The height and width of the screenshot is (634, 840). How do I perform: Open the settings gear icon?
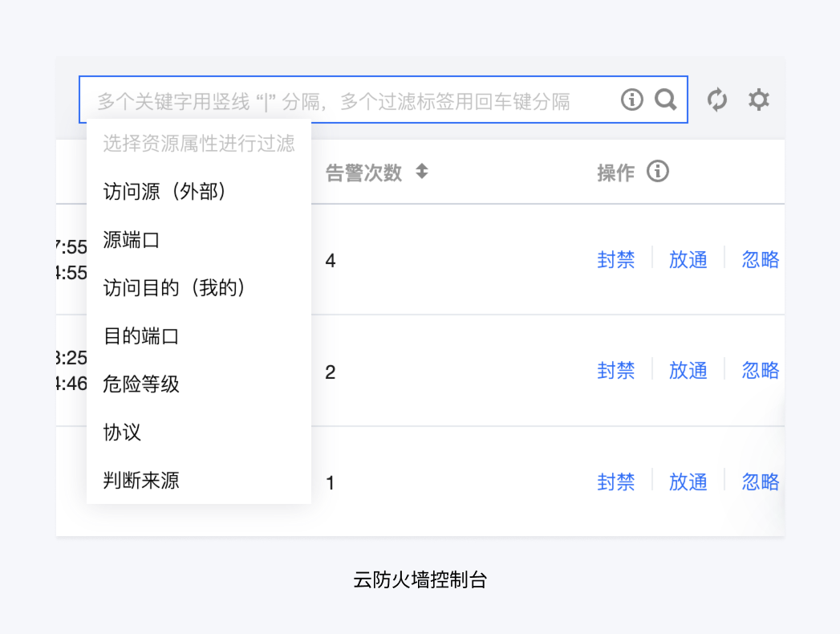point(758,100)
